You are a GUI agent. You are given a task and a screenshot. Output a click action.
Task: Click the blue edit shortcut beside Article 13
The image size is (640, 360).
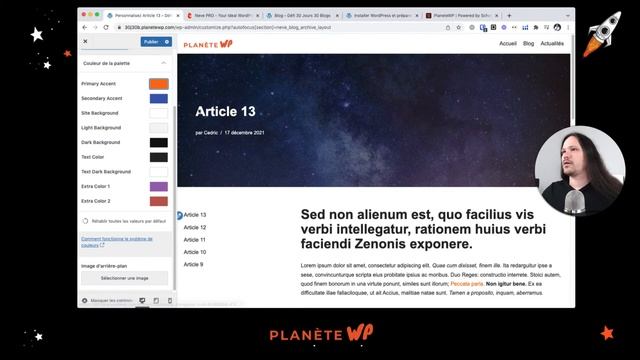[179, 215]
